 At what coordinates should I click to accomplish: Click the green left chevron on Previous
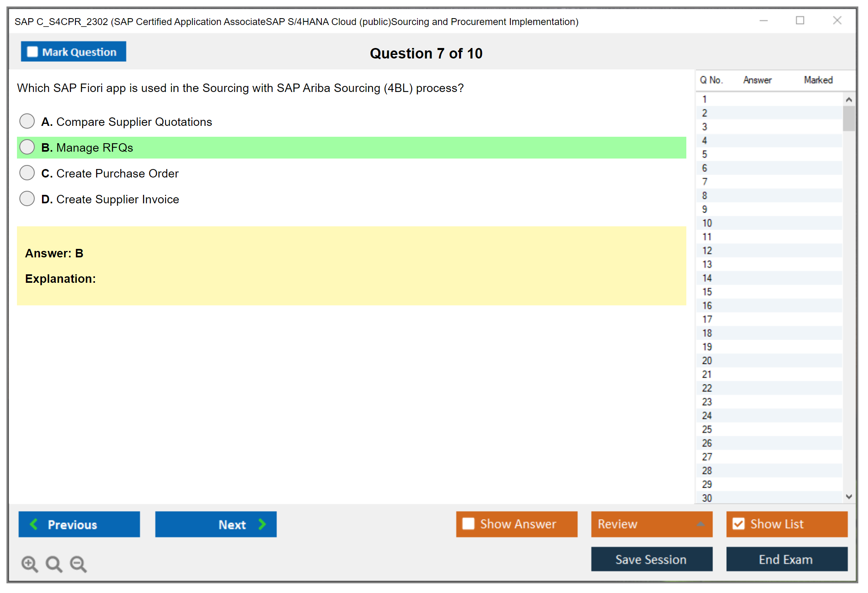point(34,524)
